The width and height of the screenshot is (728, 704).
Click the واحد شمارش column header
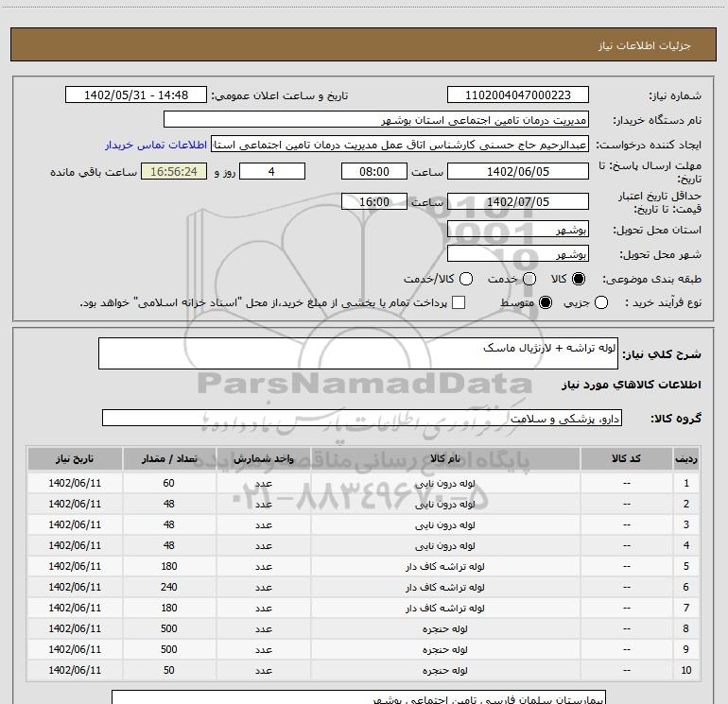[263, 459]
